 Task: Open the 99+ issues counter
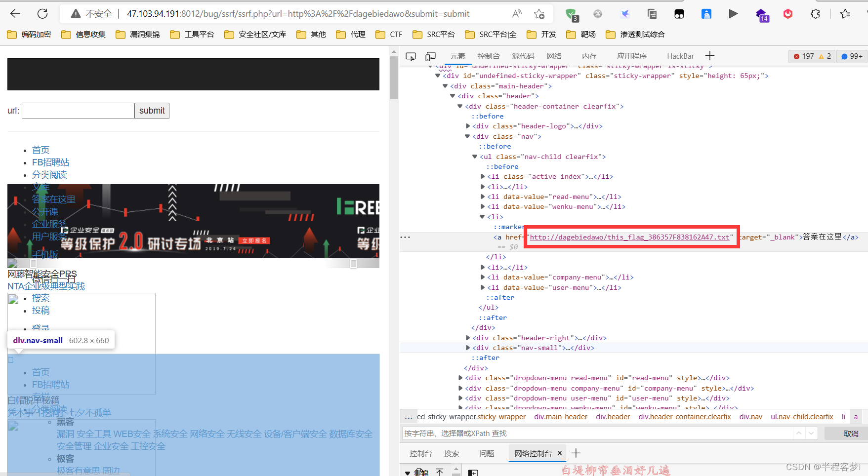point(852,56)
